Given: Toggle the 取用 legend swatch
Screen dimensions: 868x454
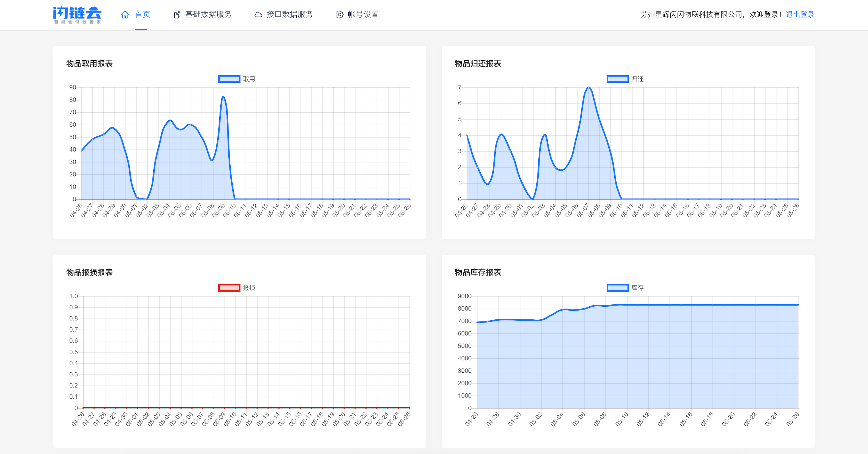Looking at the screenshot, I should pos(229,79).
